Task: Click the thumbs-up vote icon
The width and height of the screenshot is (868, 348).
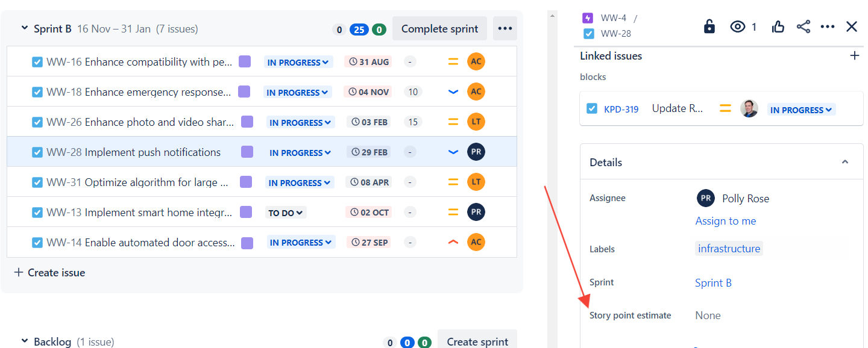Action: pyautogui.click(x=778, y=26)
